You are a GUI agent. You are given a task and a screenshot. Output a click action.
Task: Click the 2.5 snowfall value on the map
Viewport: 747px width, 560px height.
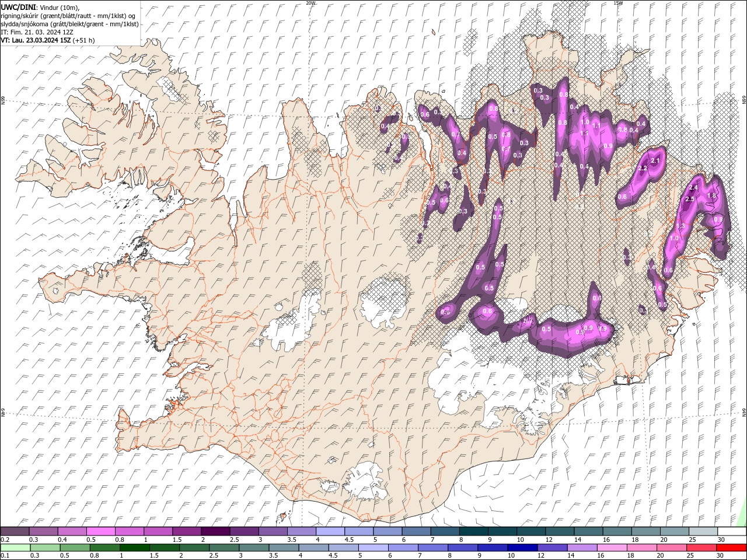pyautogui.click(x=689, y=199)
